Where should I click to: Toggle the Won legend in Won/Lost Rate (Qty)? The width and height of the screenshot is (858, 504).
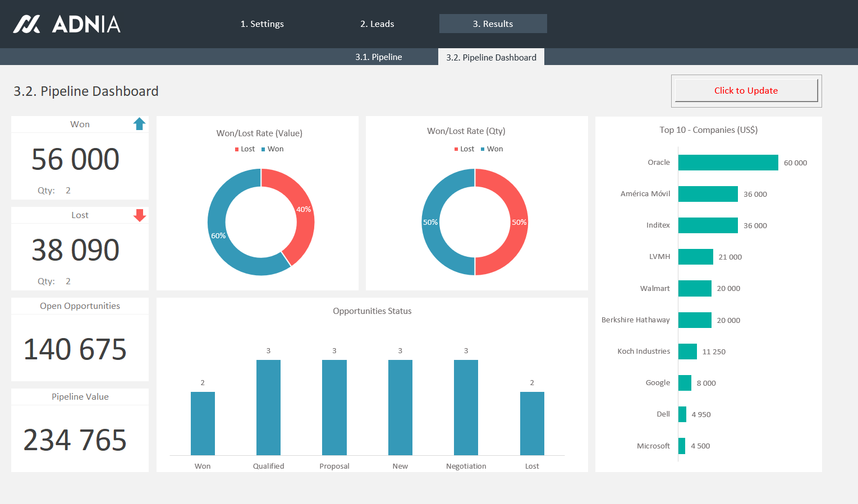492,149
